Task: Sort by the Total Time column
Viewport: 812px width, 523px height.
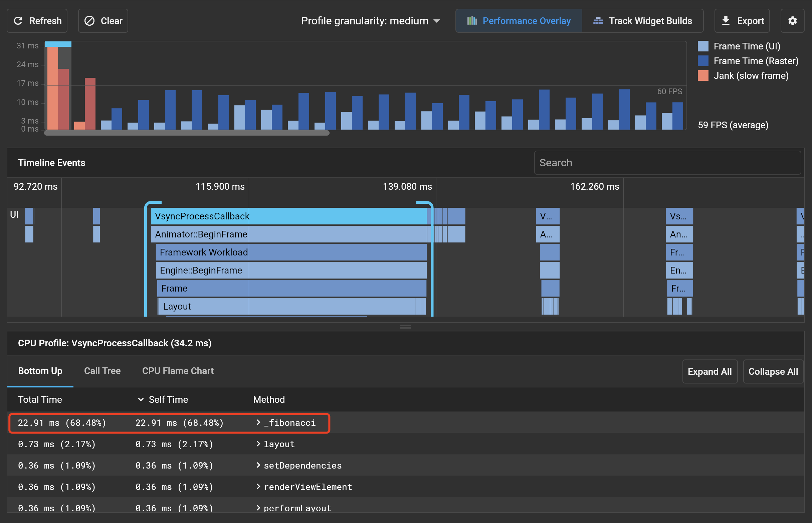Action: point(40,399)
